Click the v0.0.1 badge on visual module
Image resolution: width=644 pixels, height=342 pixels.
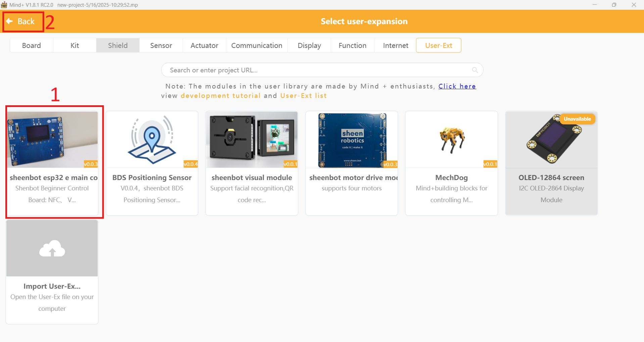point(290,164)
